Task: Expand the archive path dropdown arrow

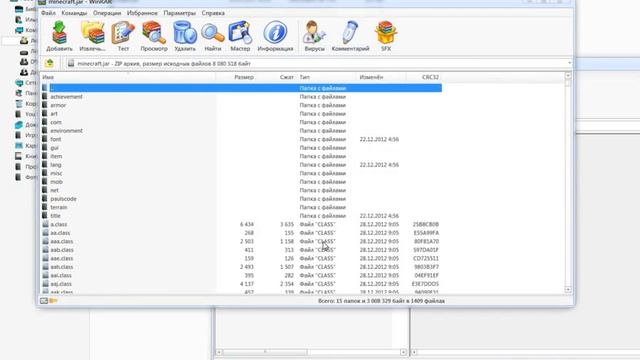Action: (569, 63)
